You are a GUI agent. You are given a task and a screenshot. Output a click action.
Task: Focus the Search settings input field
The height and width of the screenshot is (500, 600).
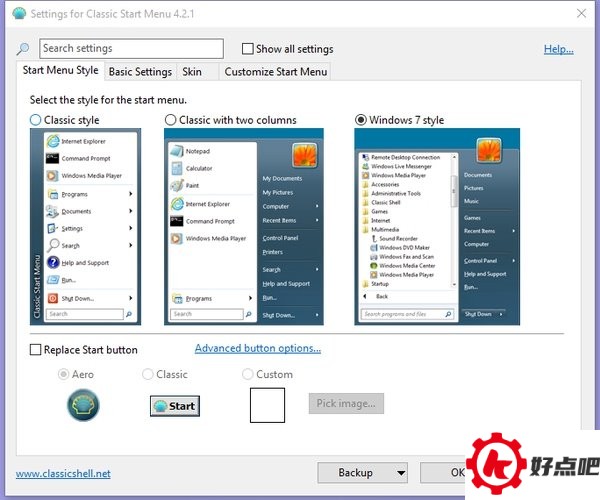tap(131, 49)
